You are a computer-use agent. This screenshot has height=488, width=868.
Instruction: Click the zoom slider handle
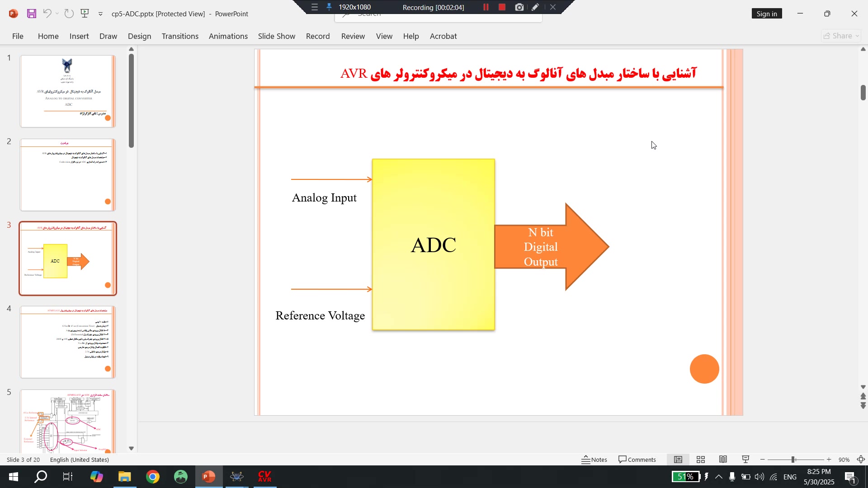(793, 460)
